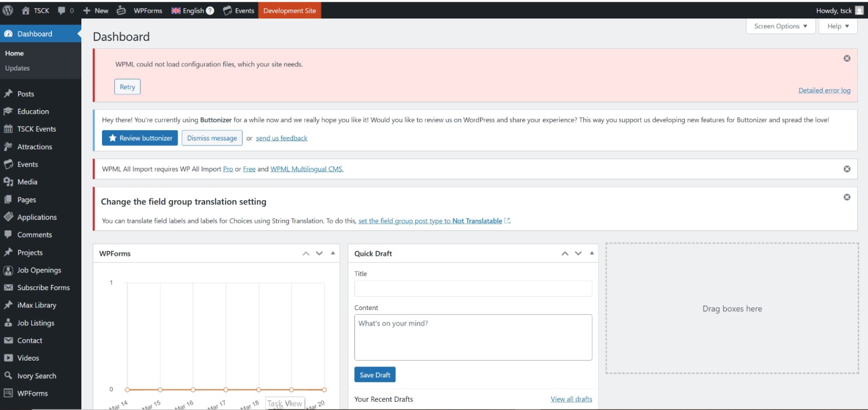Image resolution: width=868 pixels, height=410 pixels.
Task: Move the Quick Draft widget up
Action: point(565,254)
